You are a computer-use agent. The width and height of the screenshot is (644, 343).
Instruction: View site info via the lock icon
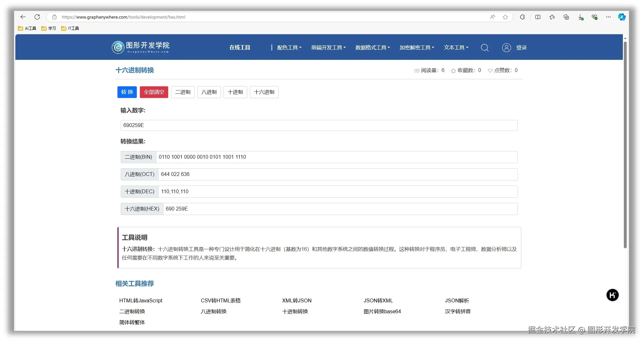tap(54, 17)
